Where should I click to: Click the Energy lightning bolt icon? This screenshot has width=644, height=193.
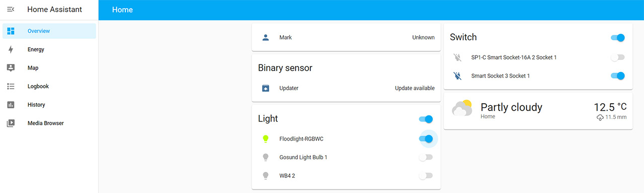[11, 49]
